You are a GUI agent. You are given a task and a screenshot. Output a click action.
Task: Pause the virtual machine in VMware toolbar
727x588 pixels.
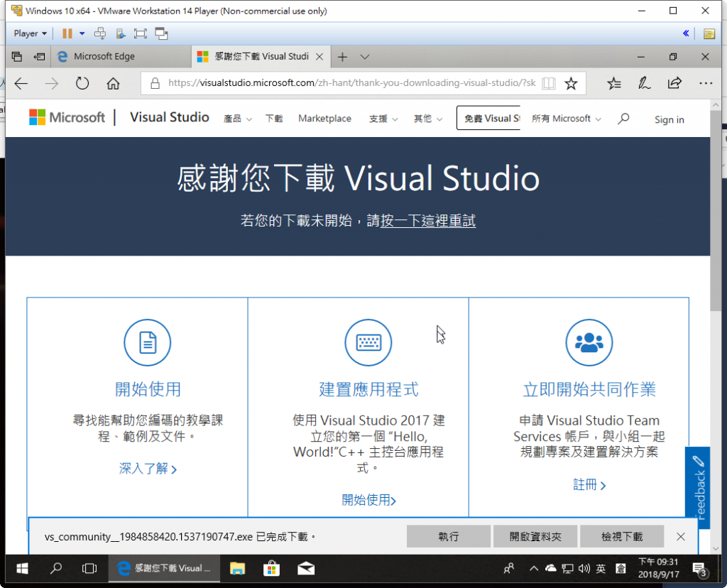point(67,33)
